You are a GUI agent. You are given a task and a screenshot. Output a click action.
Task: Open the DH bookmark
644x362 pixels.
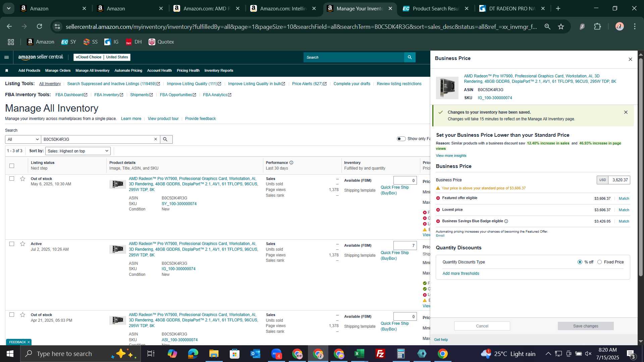pos(134,42)
